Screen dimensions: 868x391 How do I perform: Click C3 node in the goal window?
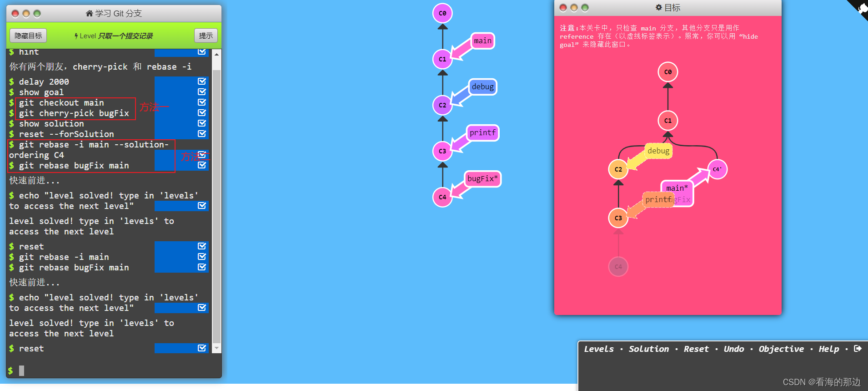[x=618, y=218]
